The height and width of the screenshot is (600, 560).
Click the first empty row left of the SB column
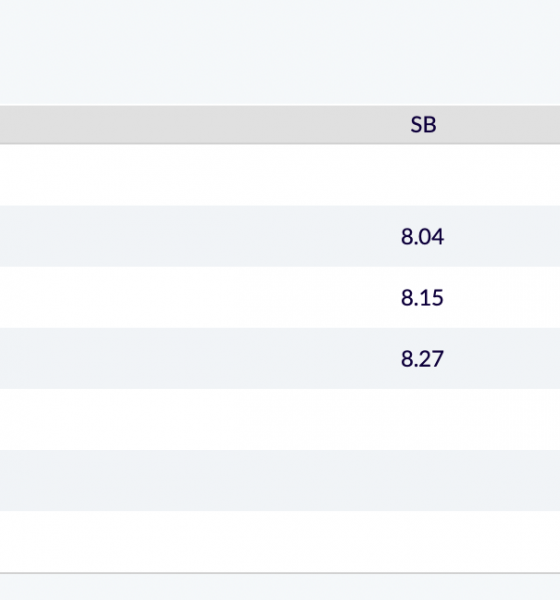[191, 175]
